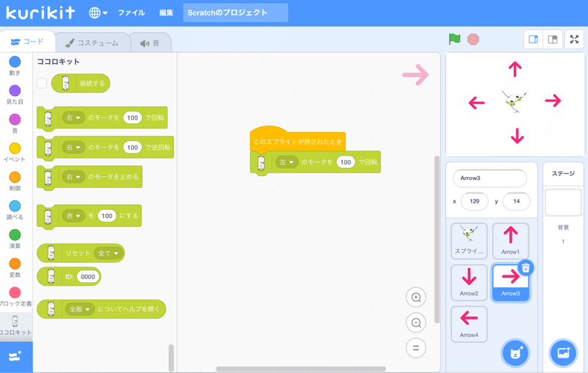
Task: Click the x position field 129
Action: tap(474, 201)
